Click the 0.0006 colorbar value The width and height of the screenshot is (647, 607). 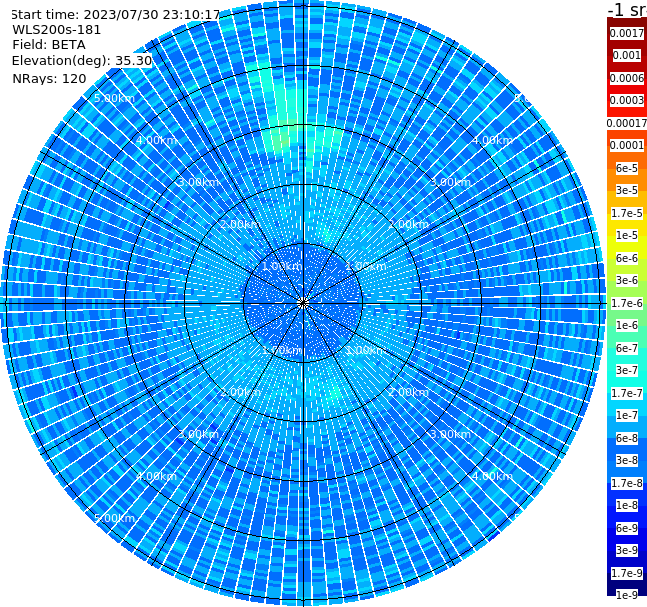point(627,78)
